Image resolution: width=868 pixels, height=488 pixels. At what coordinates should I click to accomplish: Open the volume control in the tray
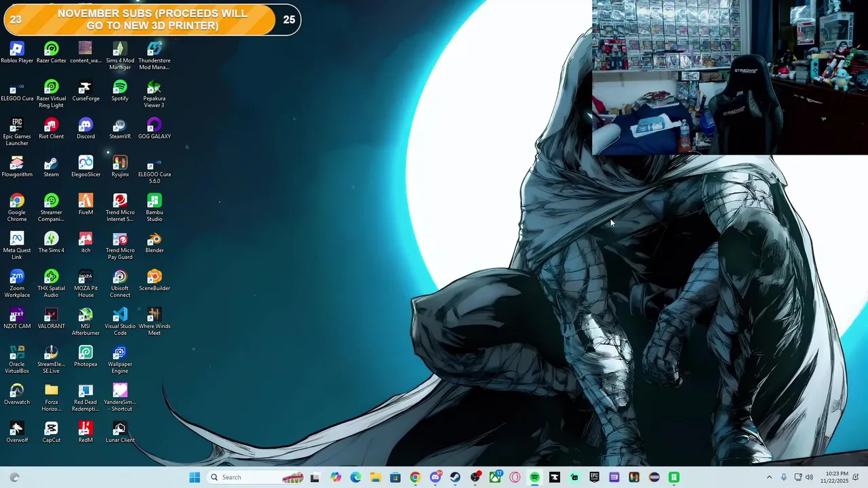pos(809,477)
